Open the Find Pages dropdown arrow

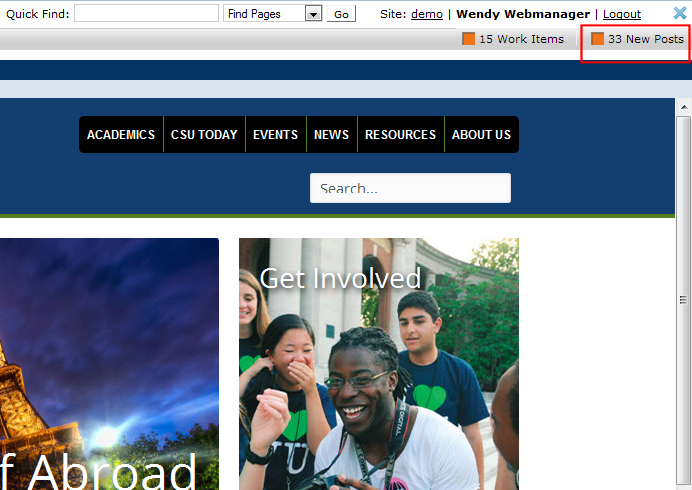coord(313,14)
